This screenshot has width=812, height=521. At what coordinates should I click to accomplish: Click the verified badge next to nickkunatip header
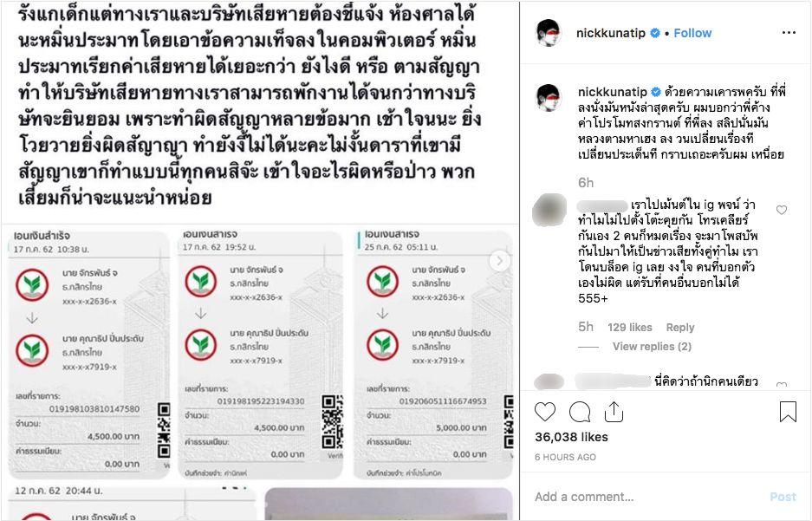coord(655,33)
